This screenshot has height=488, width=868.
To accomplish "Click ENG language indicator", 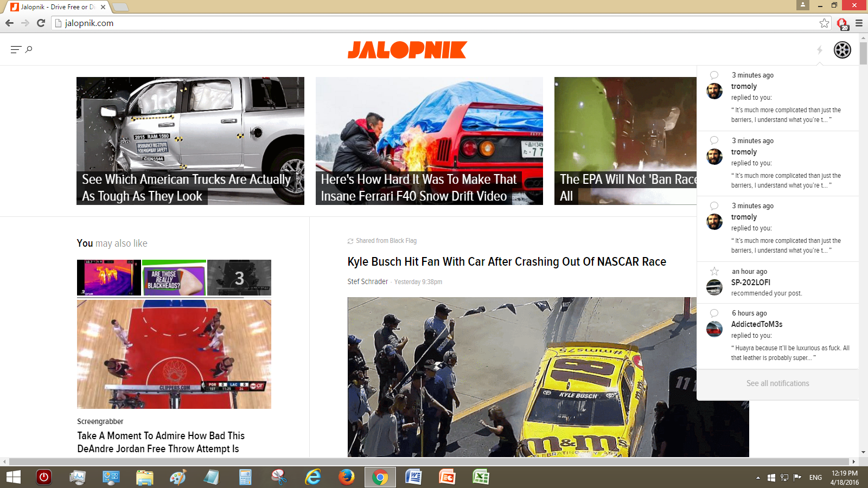I will (815, 478).
